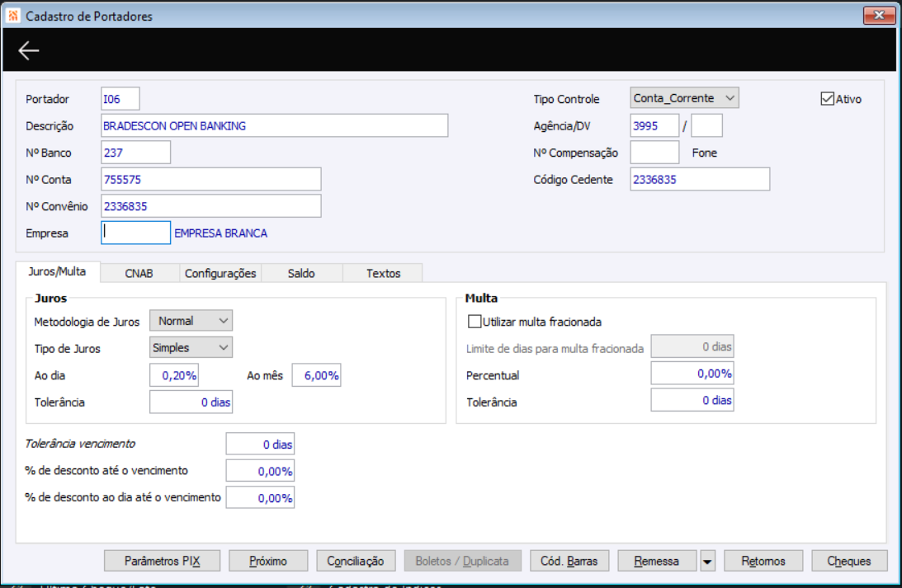Click the Parâmetros PIX button
Image resolution: width=902 pixels, height=588 pixels.
pyautogui.click(x=163, y=561)
